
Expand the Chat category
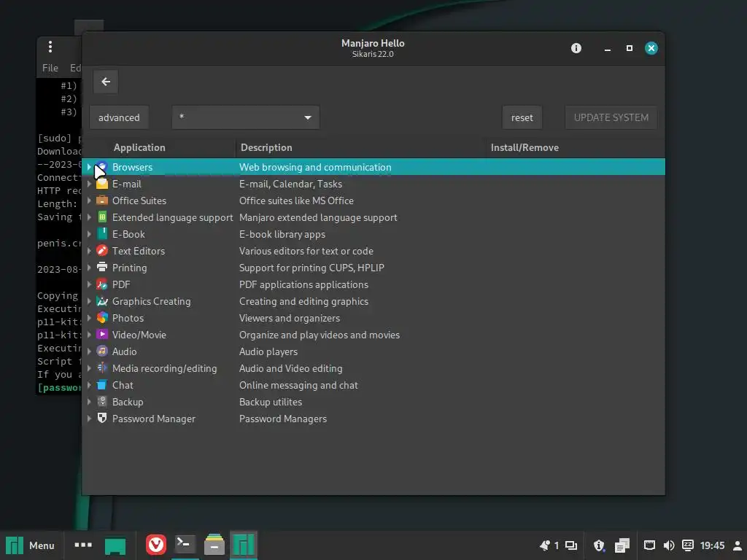89,385
